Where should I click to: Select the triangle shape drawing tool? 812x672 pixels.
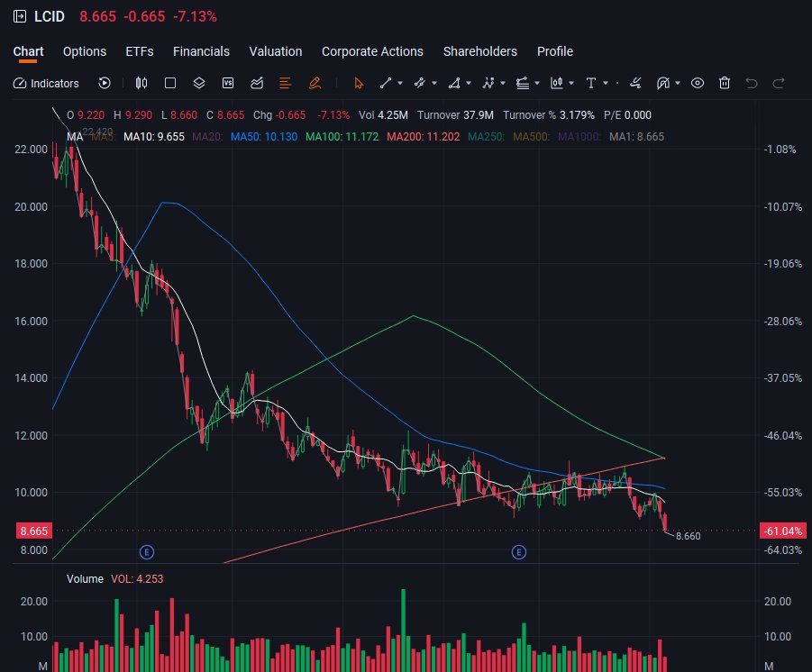pos(454,83)
